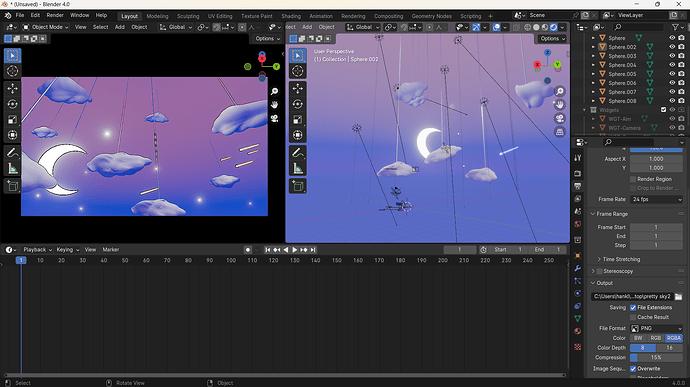Open the File Format PNG dropdown
Screen dimensions: 690x387
coord(656,328)
